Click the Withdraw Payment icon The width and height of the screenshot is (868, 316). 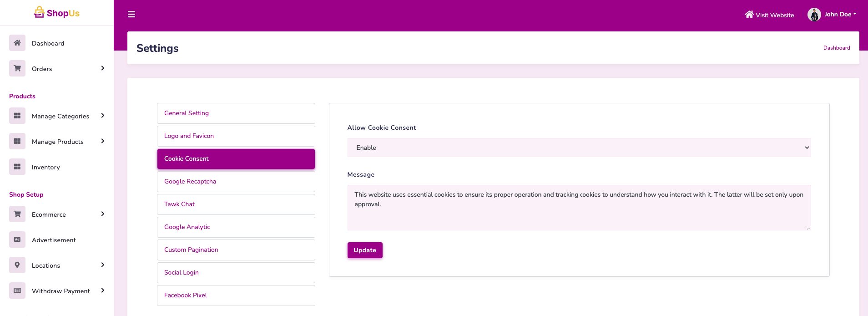click(17, 291)
